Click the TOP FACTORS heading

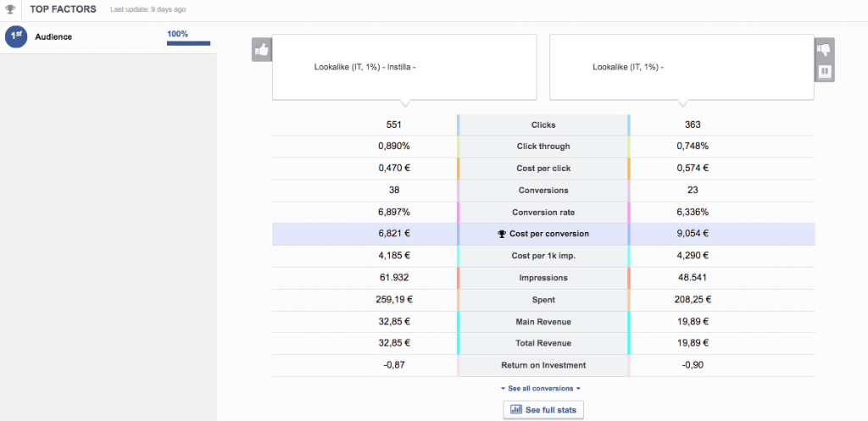point(63,9)
